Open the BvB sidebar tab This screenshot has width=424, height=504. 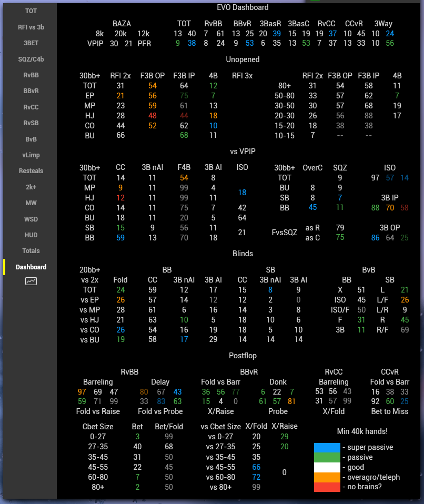[x=31, y=139]
